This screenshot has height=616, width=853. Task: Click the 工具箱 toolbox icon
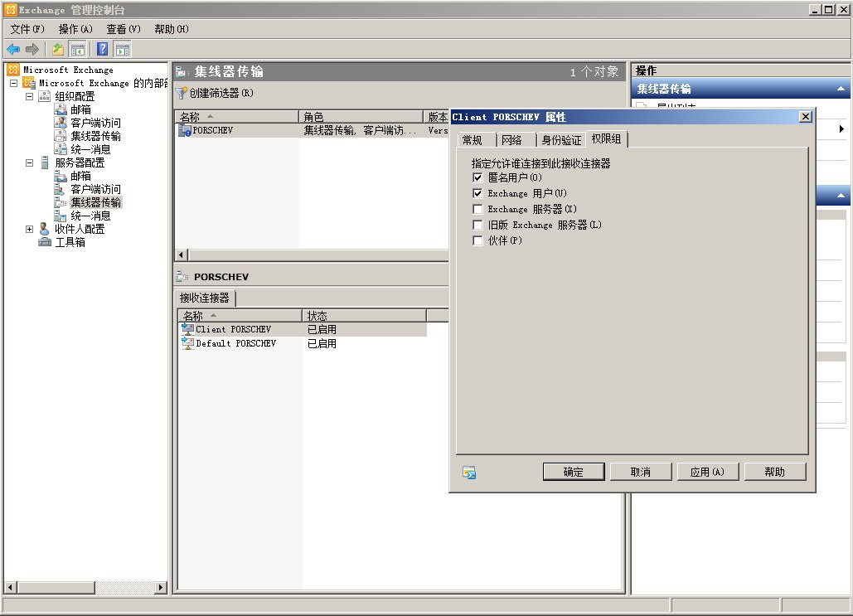point(45,242)
